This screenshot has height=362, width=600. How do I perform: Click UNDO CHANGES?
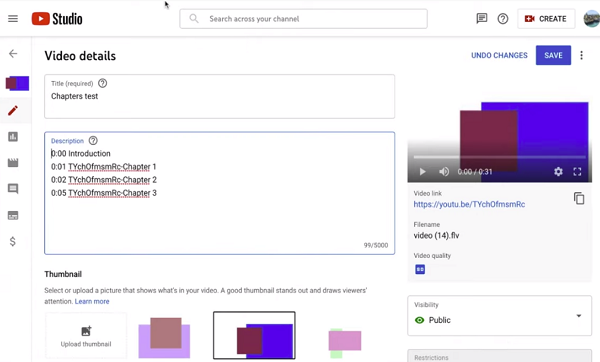(x=499, y=55)
